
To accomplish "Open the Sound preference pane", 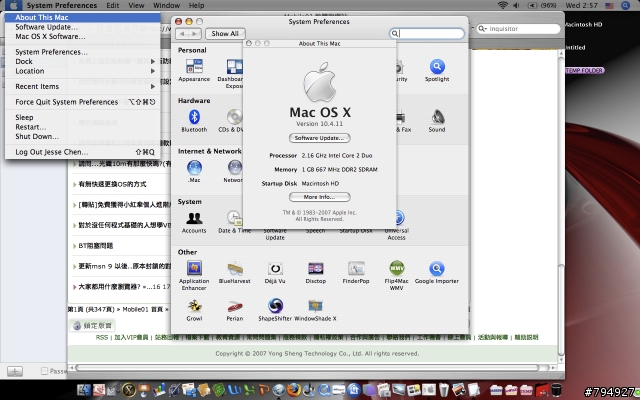I will [437, 120].
